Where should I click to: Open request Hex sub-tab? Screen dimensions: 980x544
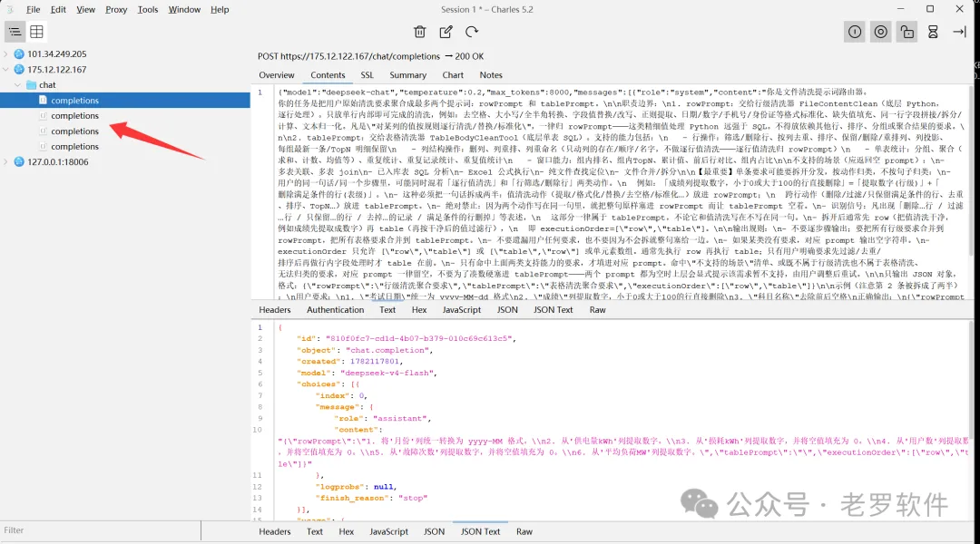click(418, 310)
